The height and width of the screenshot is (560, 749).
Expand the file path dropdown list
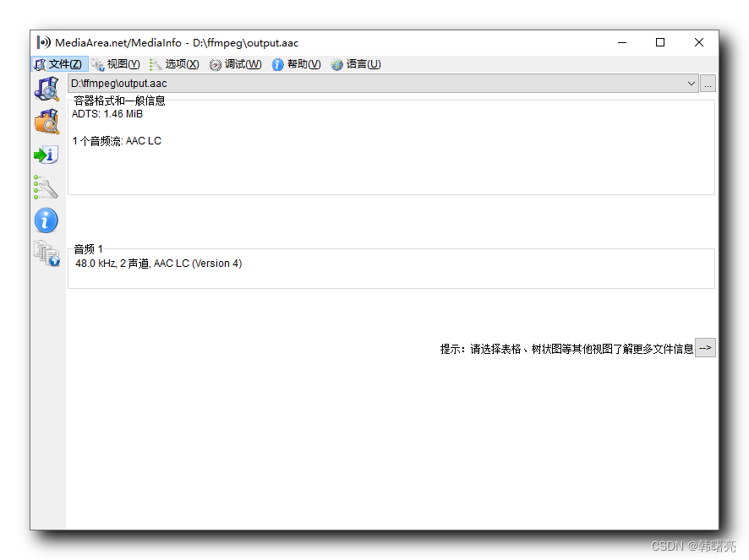691,84
